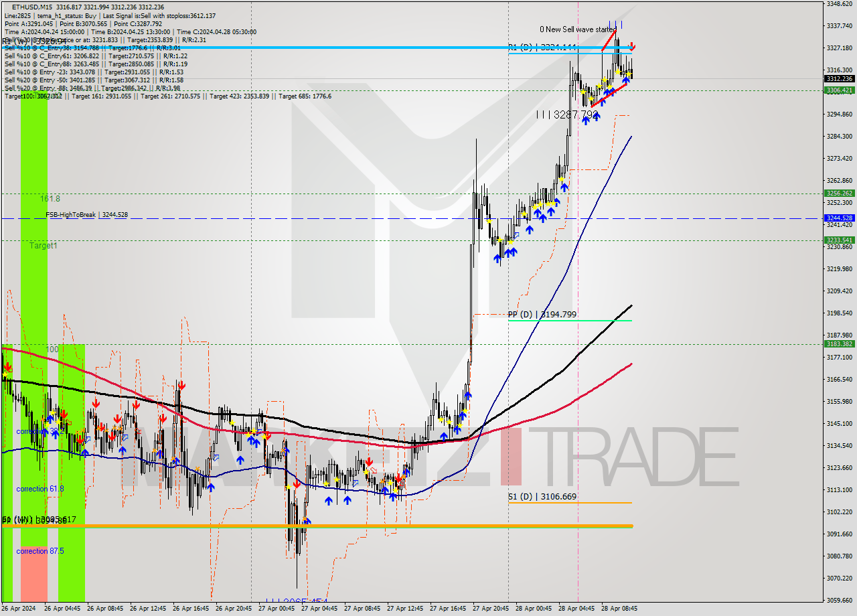
Task: Click the 3337.740 price axis value
Action: pos(839,25)
